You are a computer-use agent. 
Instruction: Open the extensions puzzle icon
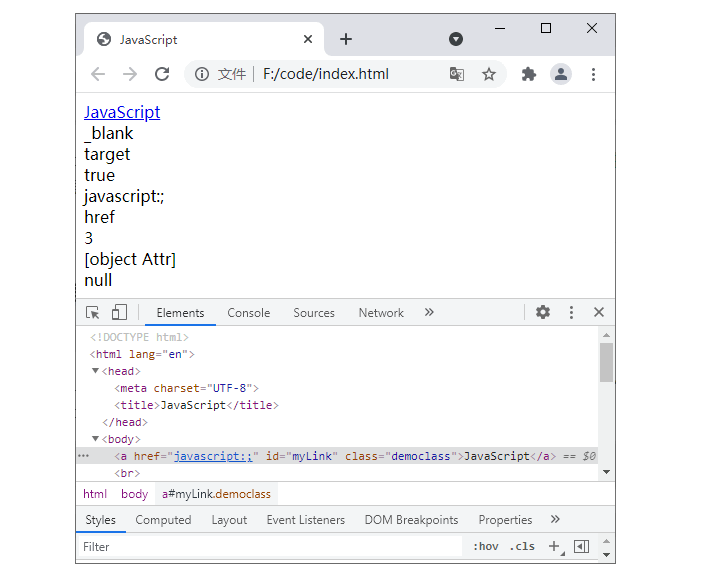point(529,74)
